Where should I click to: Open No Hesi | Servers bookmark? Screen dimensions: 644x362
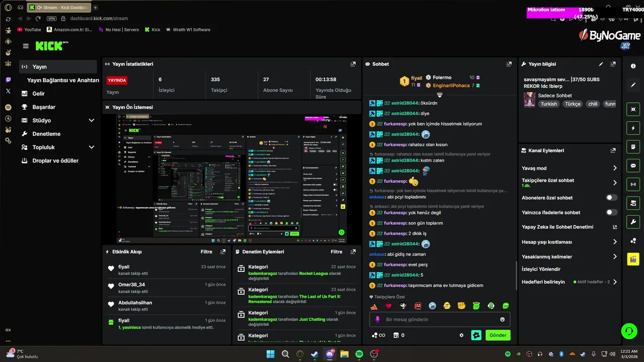119,30
